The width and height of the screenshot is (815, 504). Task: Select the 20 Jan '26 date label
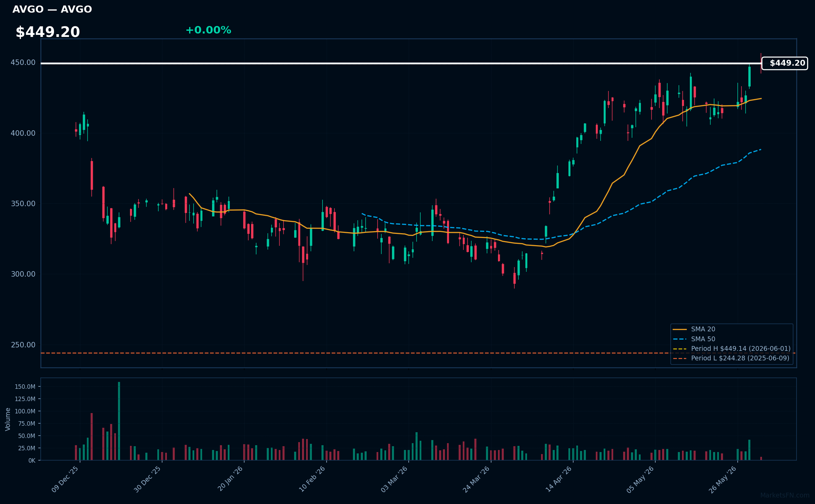230,479
